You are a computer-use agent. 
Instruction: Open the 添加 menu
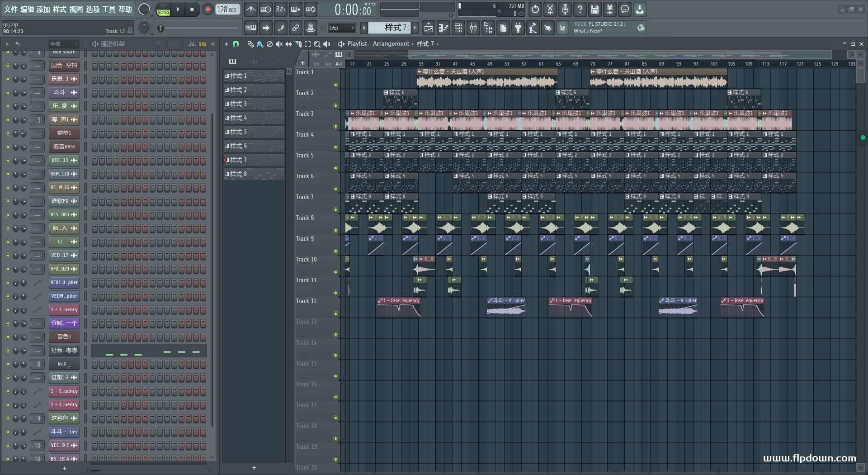point(43,9)
